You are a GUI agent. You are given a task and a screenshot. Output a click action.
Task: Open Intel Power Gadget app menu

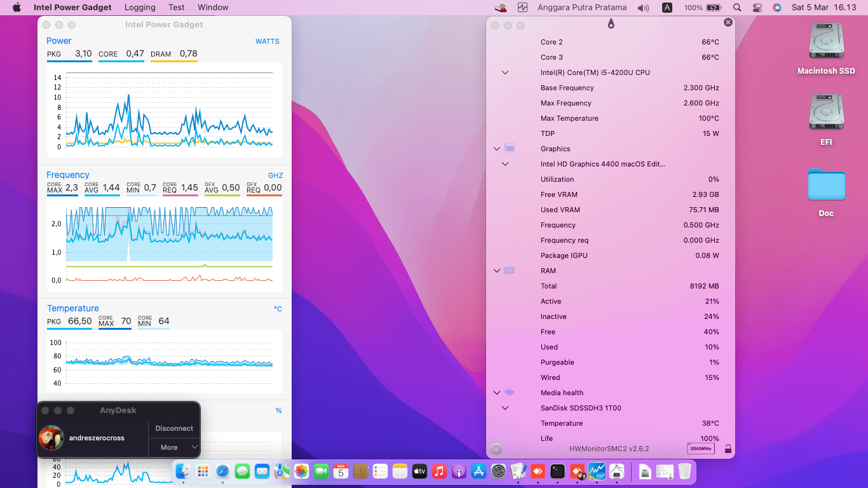72,8
